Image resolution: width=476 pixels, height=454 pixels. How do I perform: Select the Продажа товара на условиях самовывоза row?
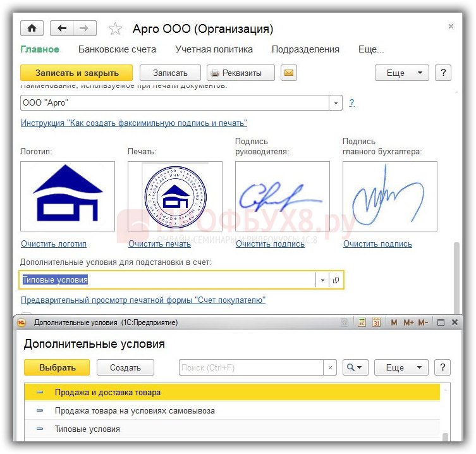click(135, 411)
